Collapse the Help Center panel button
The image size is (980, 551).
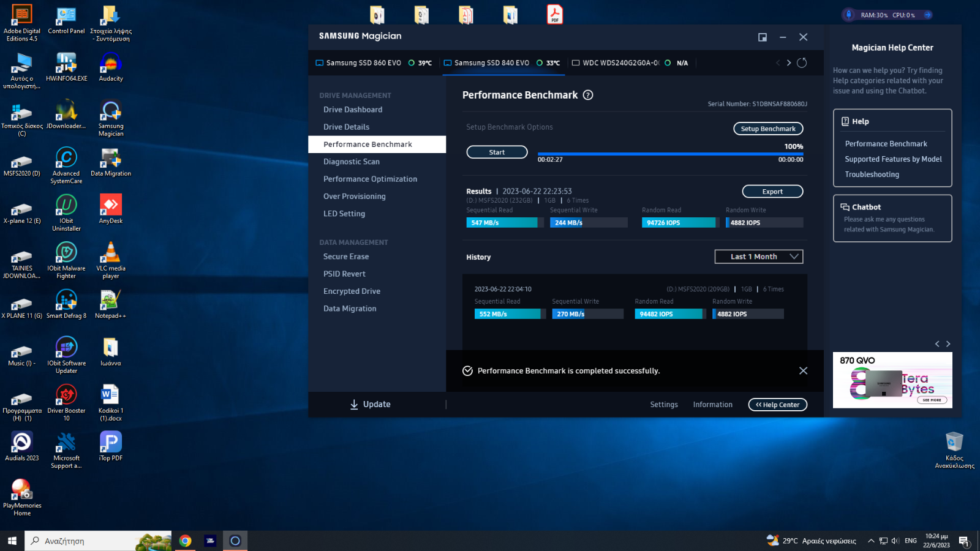point(777,405)
